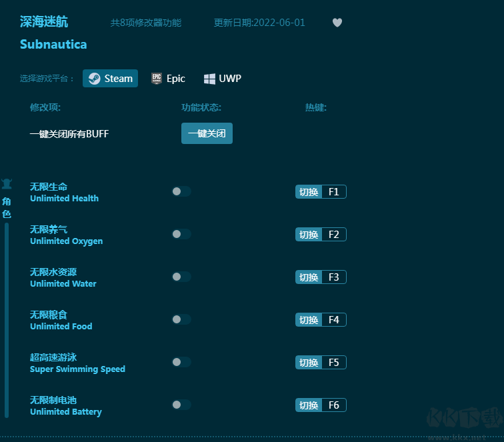
Task: Select the Steam platform logo
Action: [95, 79]
